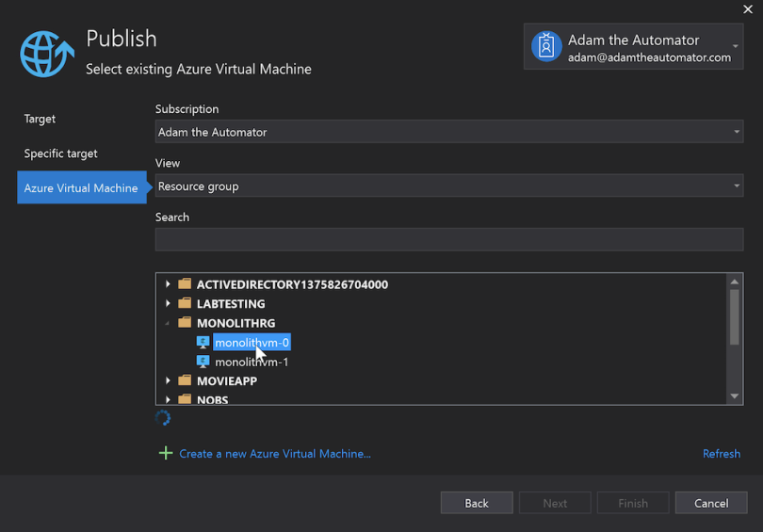Viewport: 763px width, 532px height.
Task: Click the ACTIVEDIRECTORY1375826704000 folder icon
Action: click(x=185, y=283)
